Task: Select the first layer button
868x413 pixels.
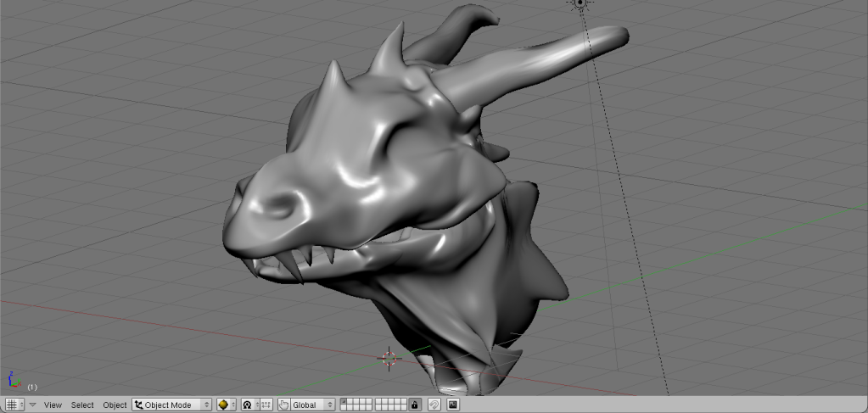Action: tap(344, 402)
